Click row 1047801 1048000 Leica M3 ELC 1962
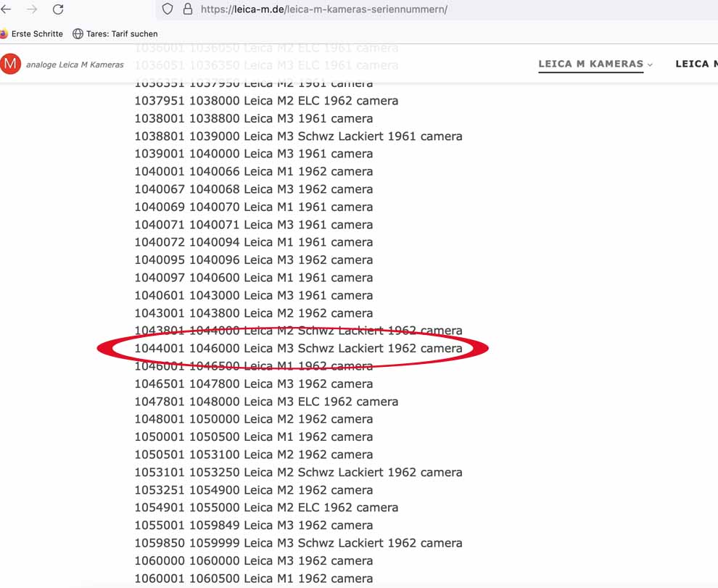 coord(266,402)
